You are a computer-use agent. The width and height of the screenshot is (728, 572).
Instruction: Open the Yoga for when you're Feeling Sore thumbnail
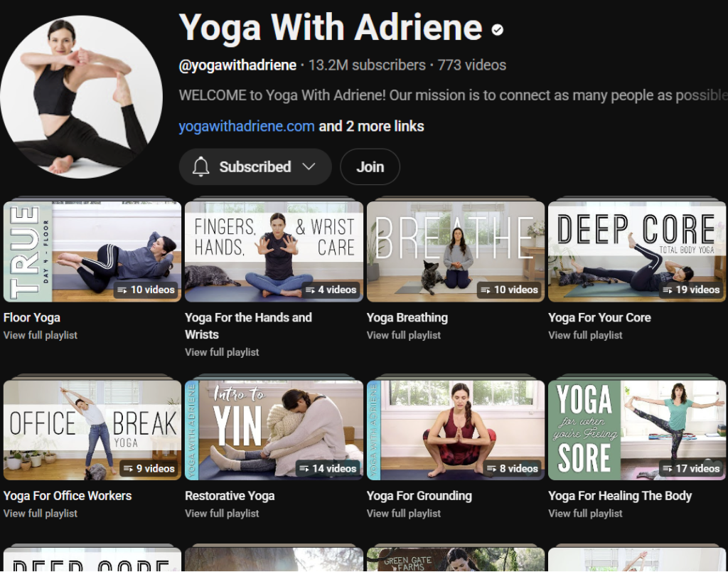637,430
